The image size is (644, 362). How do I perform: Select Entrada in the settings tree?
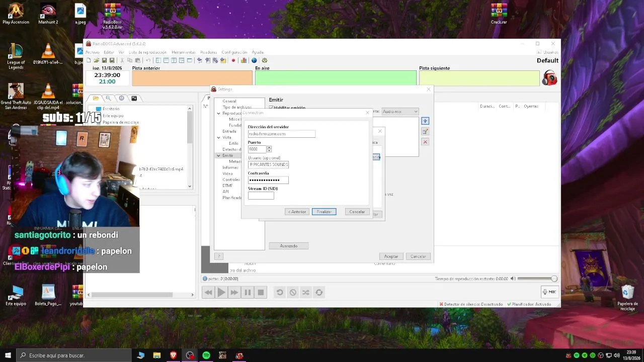click(229, 131)
